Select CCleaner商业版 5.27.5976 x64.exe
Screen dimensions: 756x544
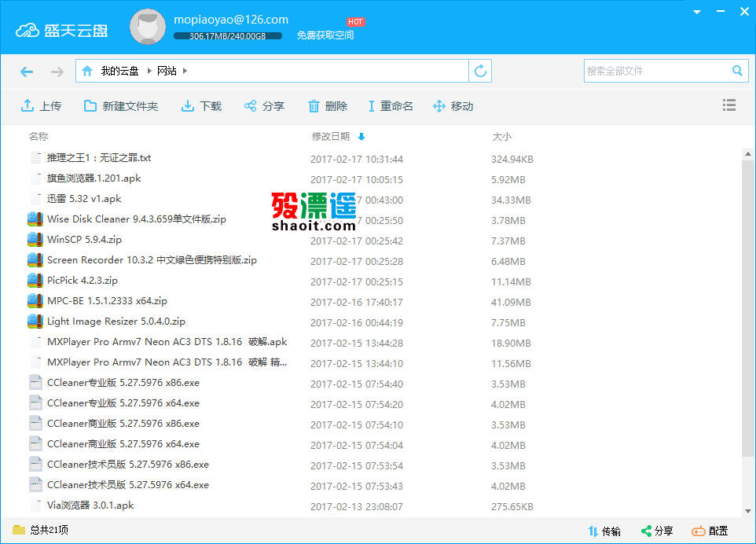pos(123,443)
